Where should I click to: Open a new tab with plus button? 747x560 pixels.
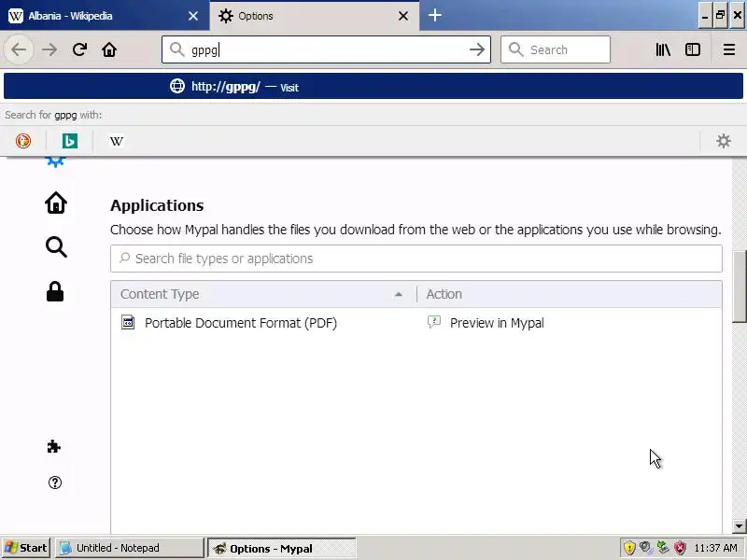(x=434, y=15)
